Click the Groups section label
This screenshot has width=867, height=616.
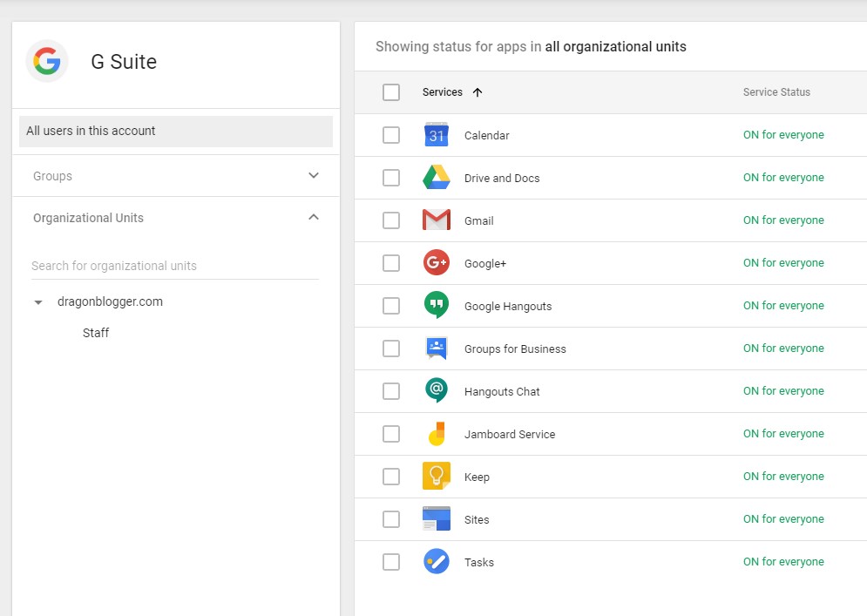click(52, 176)
